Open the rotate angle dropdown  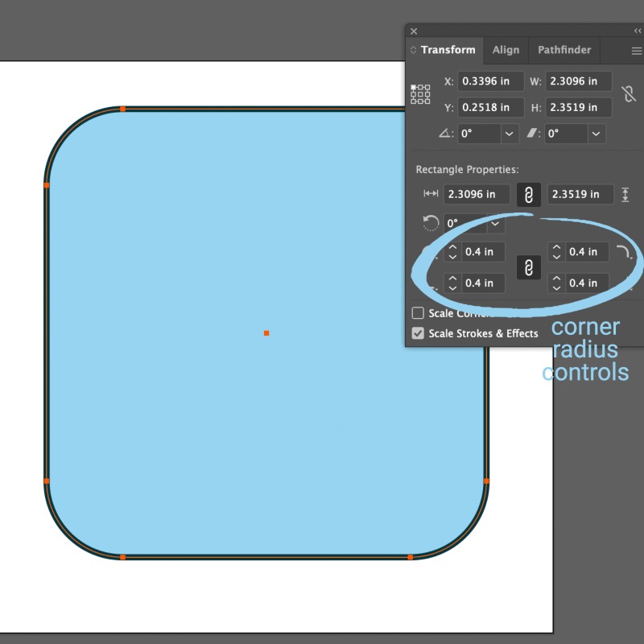510,134
